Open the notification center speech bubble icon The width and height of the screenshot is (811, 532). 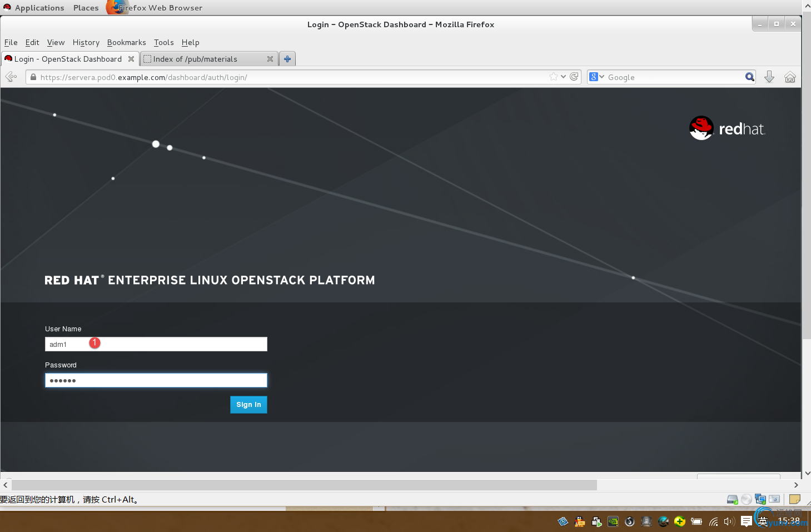pos(747,521)
